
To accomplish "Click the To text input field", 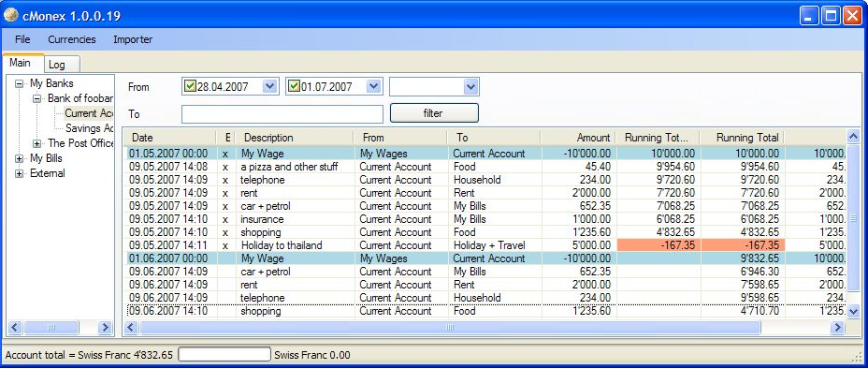I will [x=282, y=114].
